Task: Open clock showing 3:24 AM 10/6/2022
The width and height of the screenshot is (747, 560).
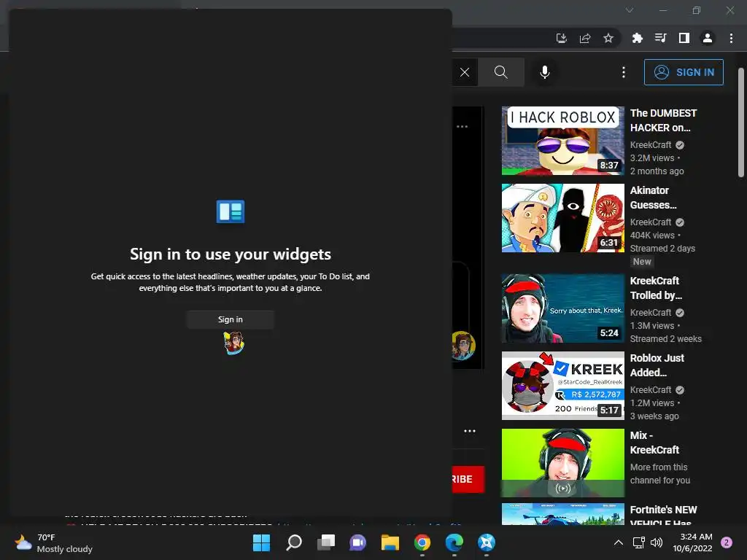Action: tap(693, 542)
